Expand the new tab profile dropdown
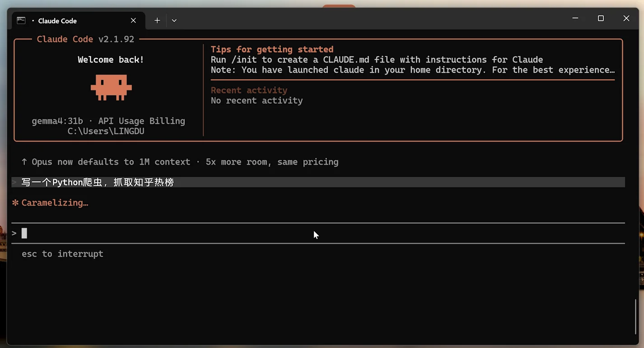This screenshot has width=644, height=348. [174, 20]
